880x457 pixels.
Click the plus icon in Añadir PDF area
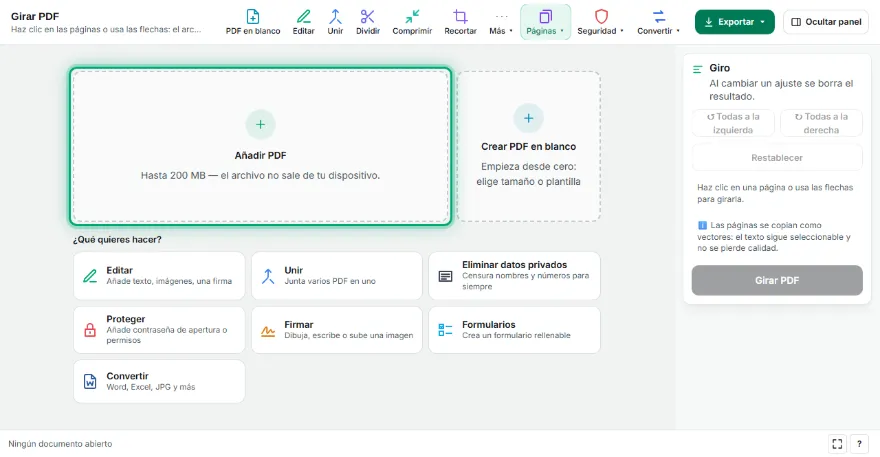click(260, 124)
